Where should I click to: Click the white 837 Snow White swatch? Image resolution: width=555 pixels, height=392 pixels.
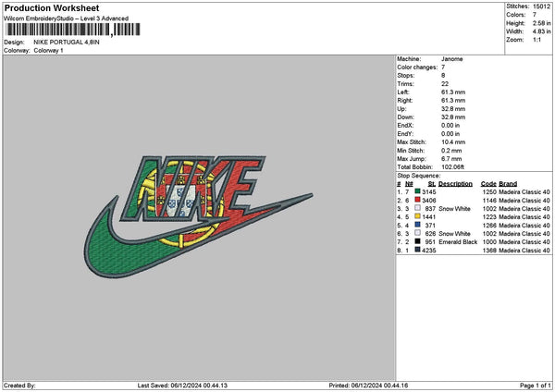[x=418, y=208]
